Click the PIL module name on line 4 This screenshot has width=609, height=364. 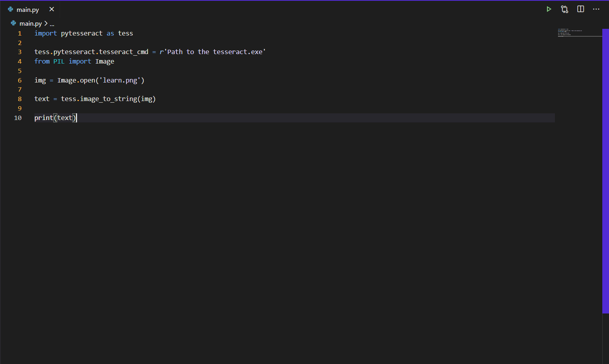[x=59, y=62]
